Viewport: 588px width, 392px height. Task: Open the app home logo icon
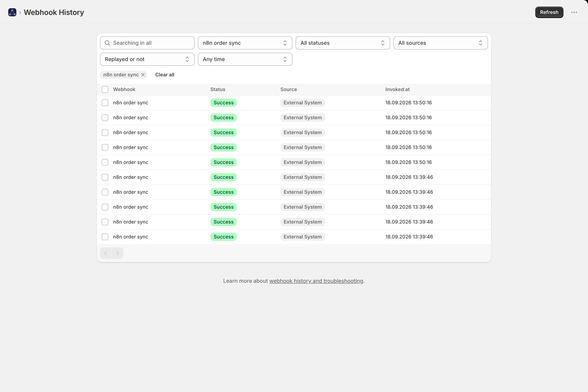point(12,12)
